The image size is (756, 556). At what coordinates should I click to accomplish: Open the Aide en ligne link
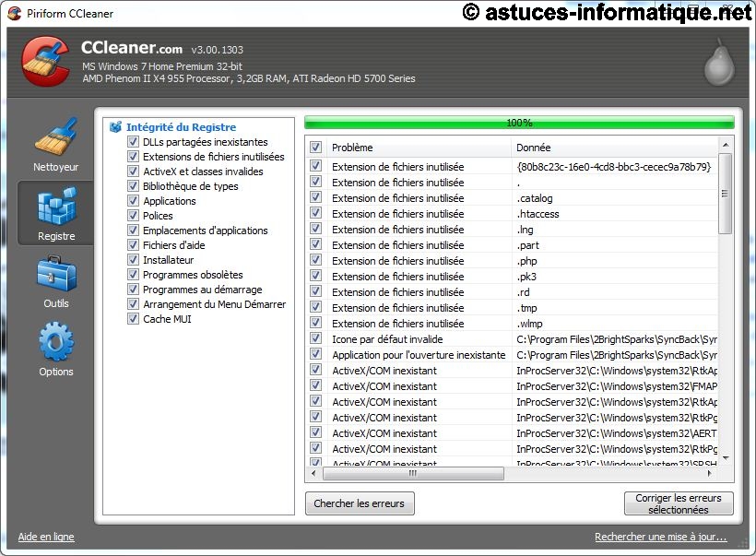coord(46,537)
